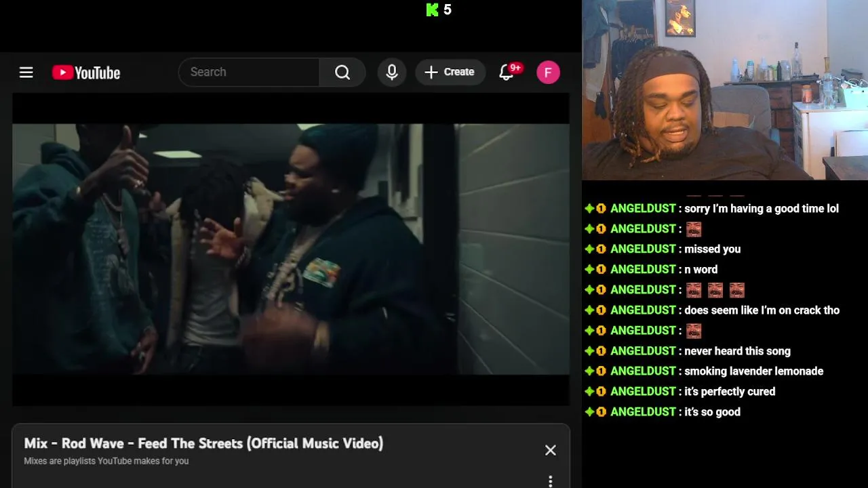Image resolution: width=868 pixels, height=488 pixels.
Task: Start voice search with microphone icon
Action: pos(392,72)
